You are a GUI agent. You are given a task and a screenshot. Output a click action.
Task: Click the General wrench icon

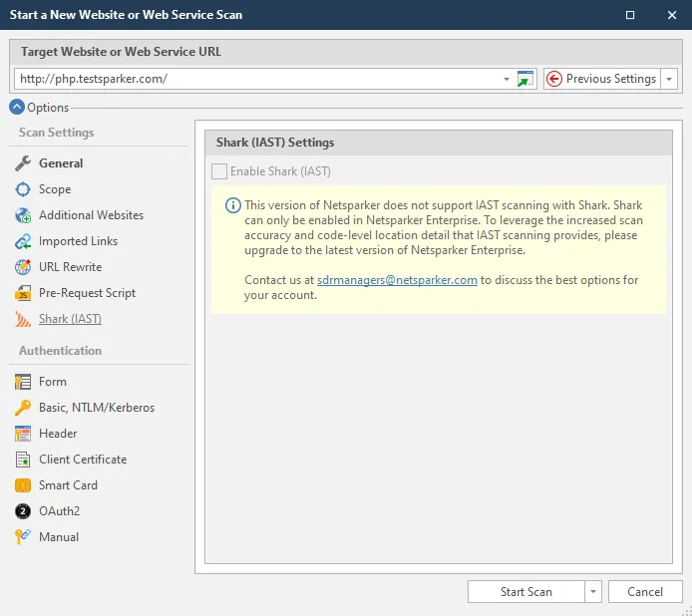[23, 163]
